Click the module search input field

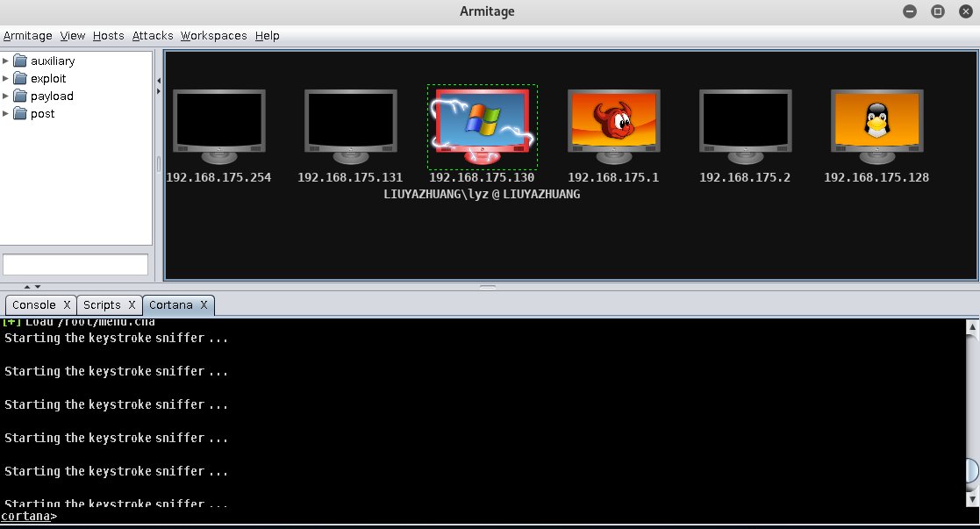75,265
